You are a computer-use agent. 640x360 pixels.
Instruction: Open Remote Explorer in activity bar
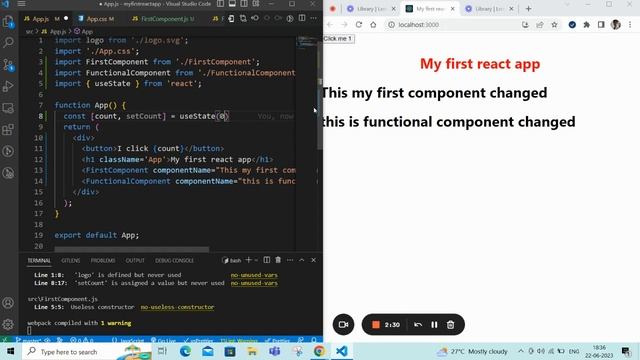(x=8, y=108)
